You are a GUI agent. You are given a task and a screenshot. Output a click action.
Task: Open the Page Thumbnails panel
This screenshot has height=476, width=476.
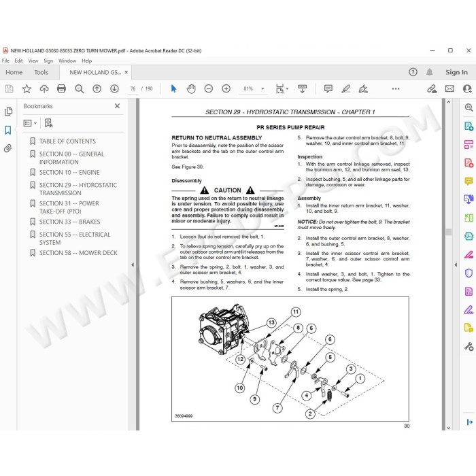click(8, 112)
